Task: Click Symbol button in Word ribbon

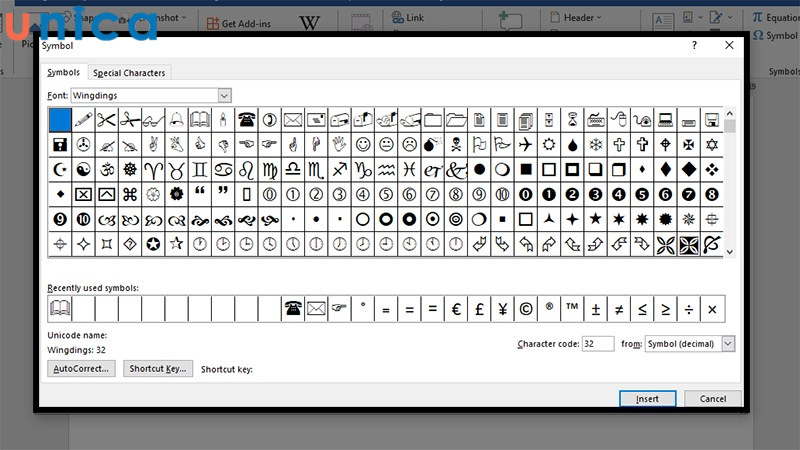Action: 775,35
